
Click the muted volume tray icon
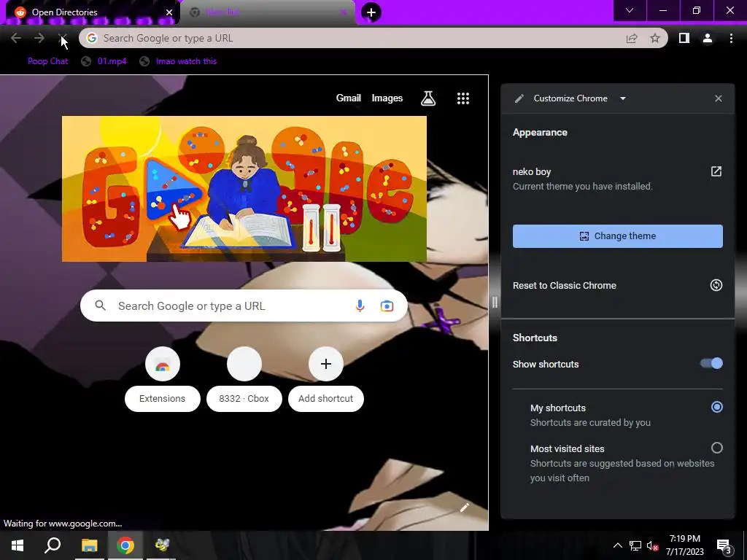coord(652,545)
